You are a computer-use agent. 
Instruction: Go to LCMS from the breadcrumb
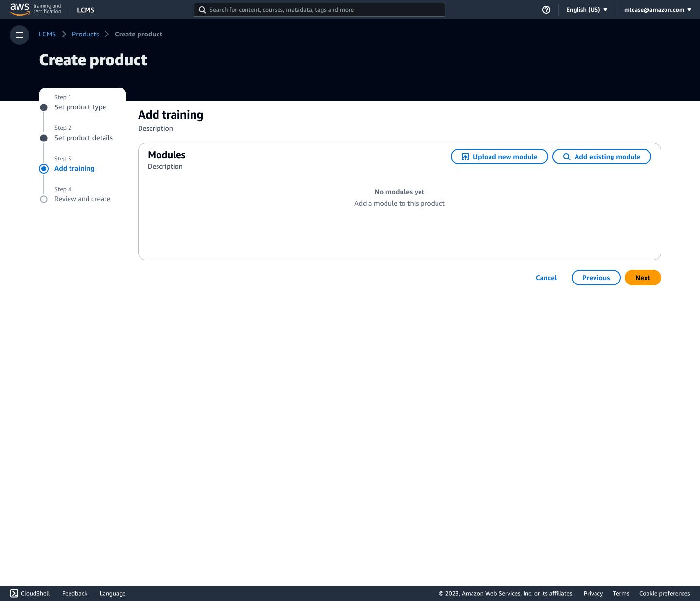(x=47, y=34)
